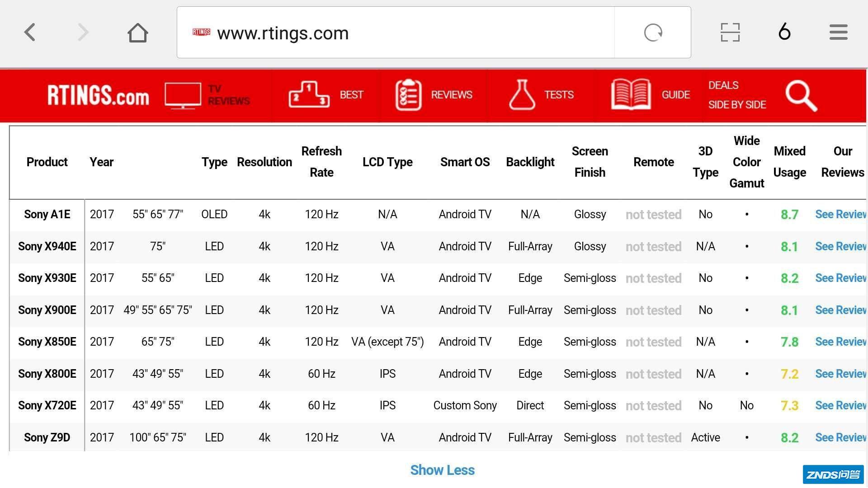Viewport: 868px width, 488px height.
Task: Tap the browser back arrow
Action: click(30, 33)
